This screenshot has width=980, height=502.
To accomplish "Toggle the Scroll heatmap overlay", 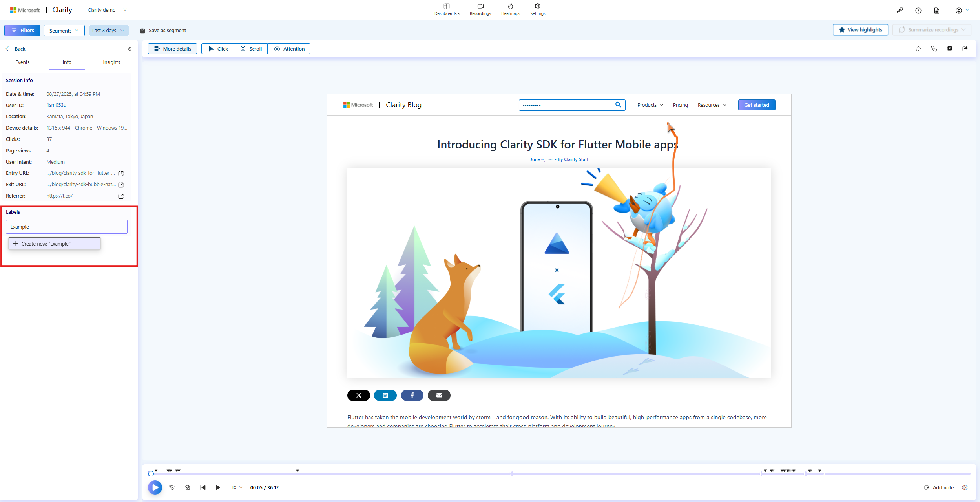I will tap(251, 49).
